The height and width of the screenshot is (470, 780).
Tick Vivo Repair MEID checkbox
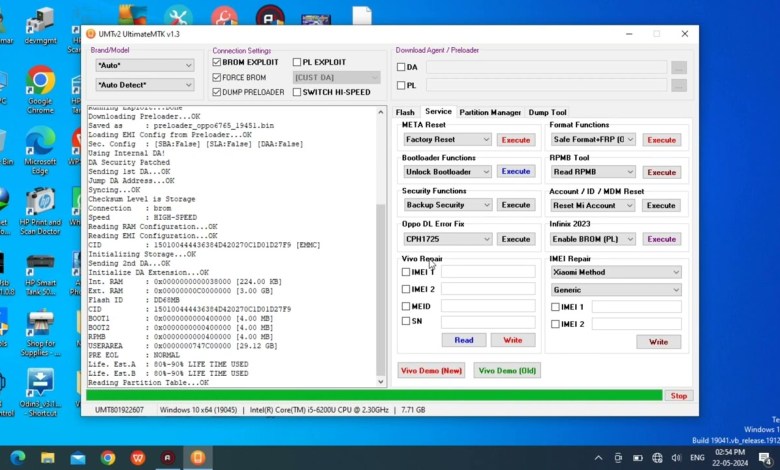(406, 306)
